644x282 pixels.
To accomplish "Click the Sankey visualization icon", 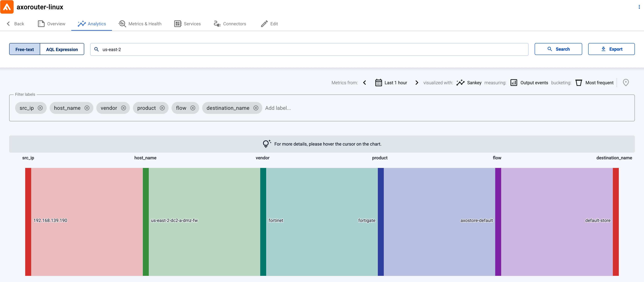I will click(460, 82).
